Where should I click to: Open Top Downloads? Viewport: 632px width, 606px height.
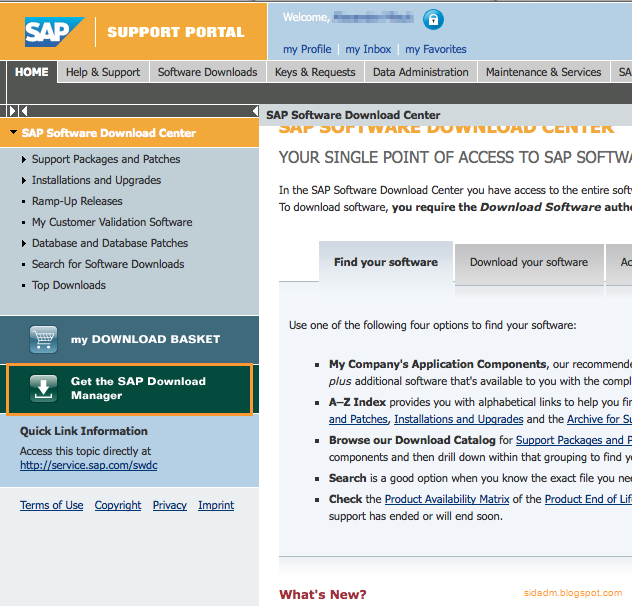[x=69, y=285]
